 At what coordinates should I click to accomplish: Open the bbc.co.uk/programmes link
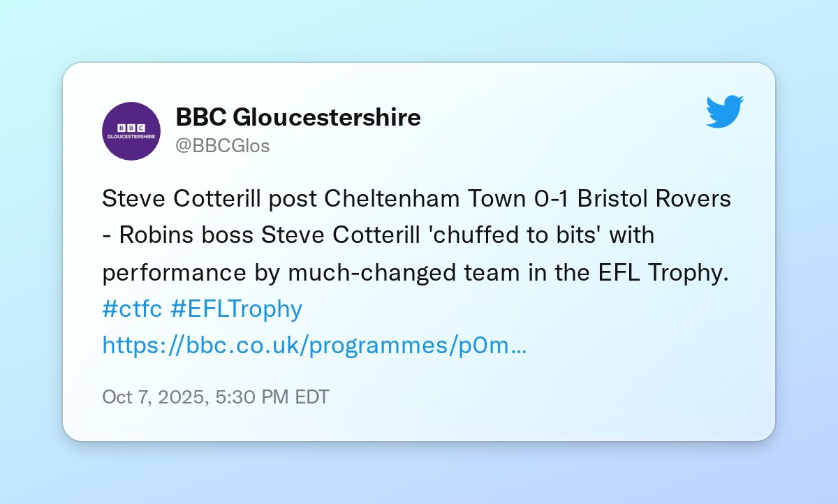click(307, 344)
